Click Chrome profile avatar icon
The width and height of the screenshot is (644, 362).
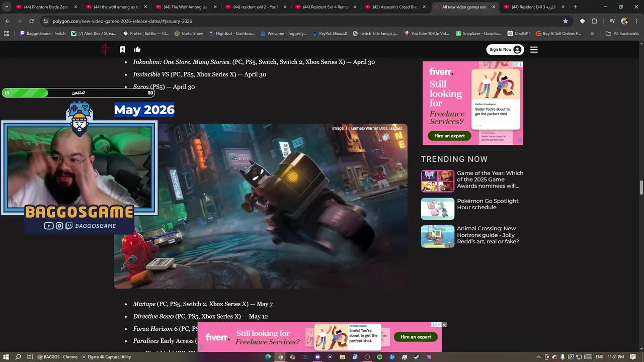624,21
